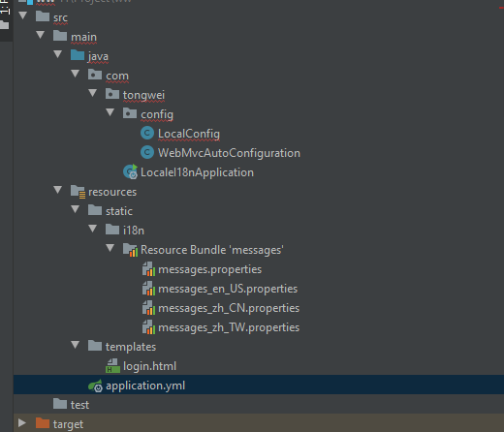Select the src tree row label
The image size is (504, 432).
coord(60,17)
